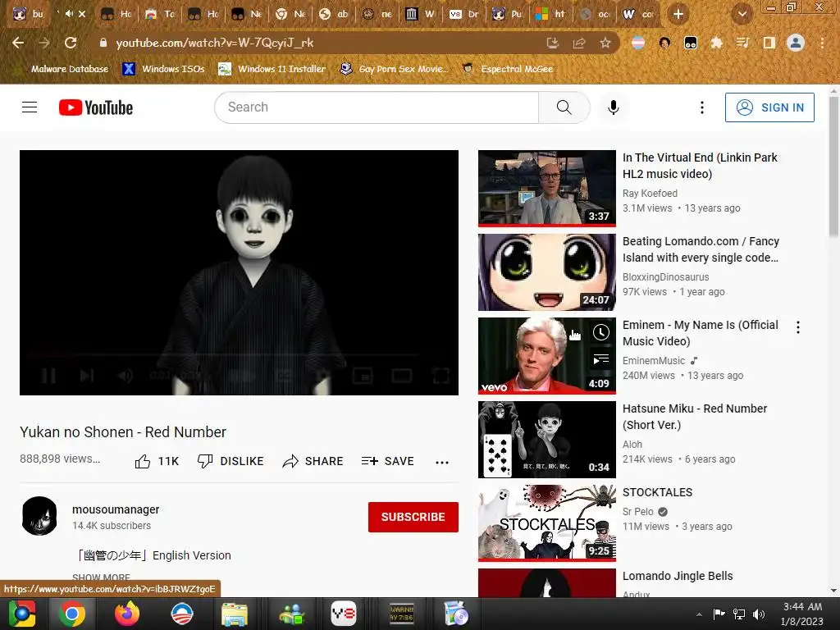Add Eminem video to queue
This screenshot has height=630, width=840.
coord(601,359)
